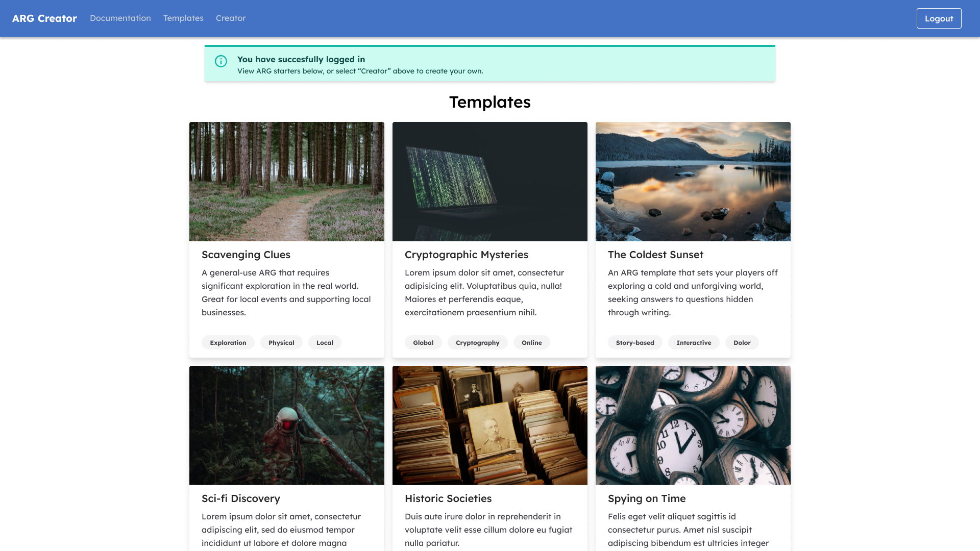
Task: Open the Creator nav item
Action: (231, 18)
